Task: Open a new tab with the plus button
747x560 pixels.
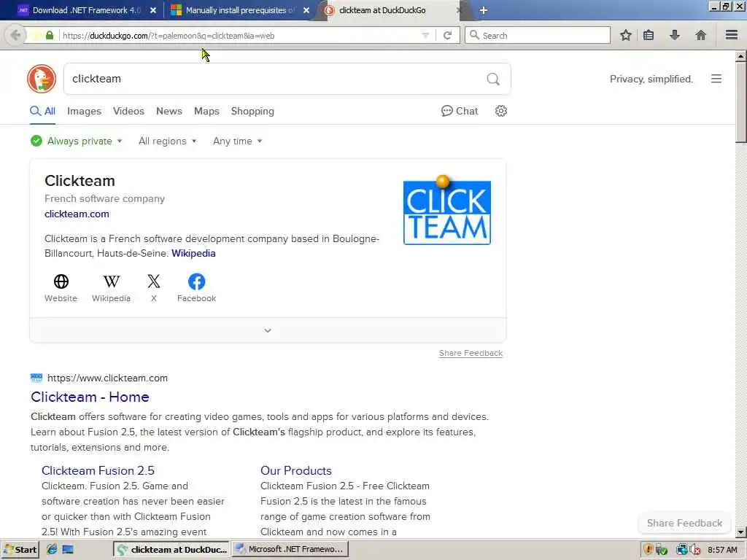Action: tap(483, 10)
